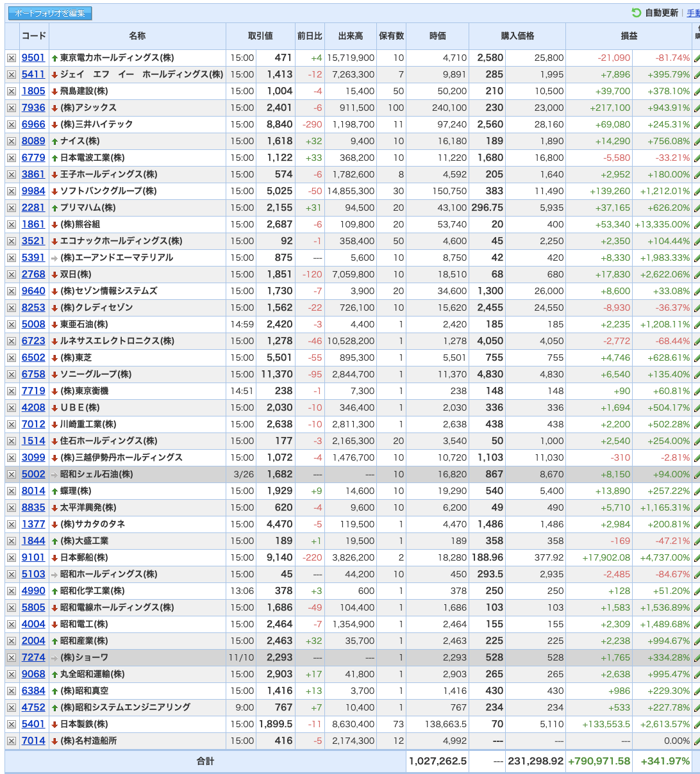Click the green auto-refresh circular arrow icon
Screen dimensions: 700x774
pyautogui.click(x=637, y=13)
